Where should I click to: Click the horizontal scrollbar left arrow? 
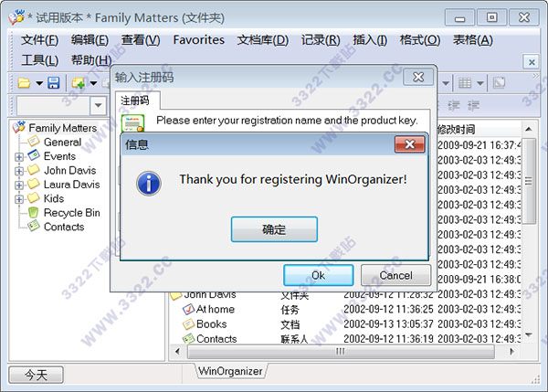pos(177,351)
